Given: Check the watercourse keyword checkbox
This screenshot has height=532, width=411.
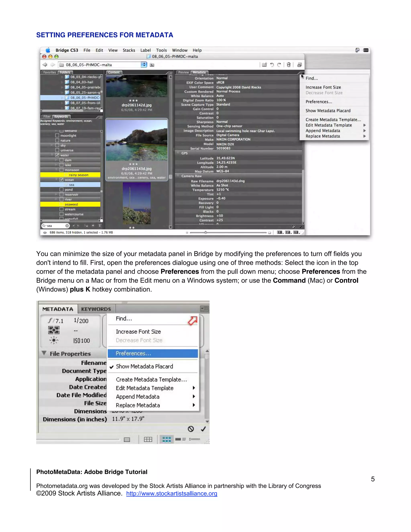Looking at the screenshot, I should [x=62, y=214].
